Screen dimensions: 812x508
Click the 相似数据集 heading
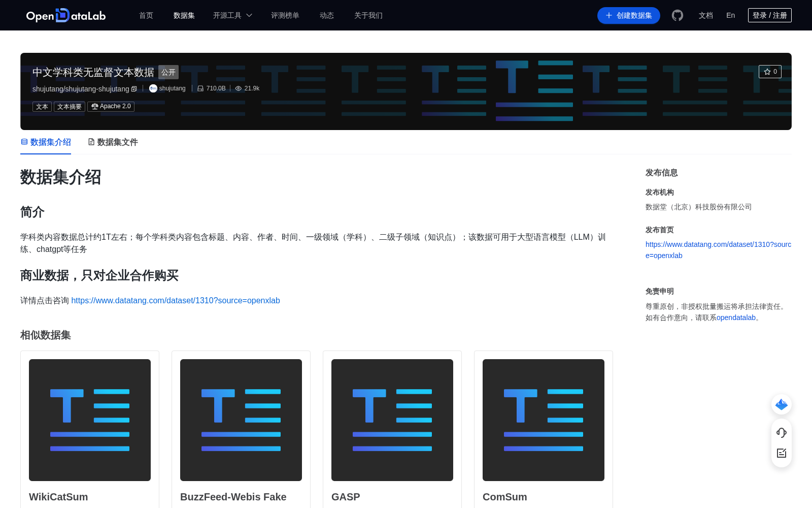click(x=46, y=335)
